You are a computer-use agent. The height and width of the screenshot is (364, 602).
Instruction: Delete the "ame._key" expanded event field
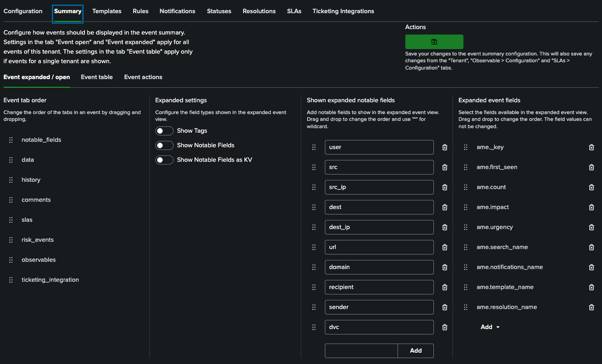(591, 147)
